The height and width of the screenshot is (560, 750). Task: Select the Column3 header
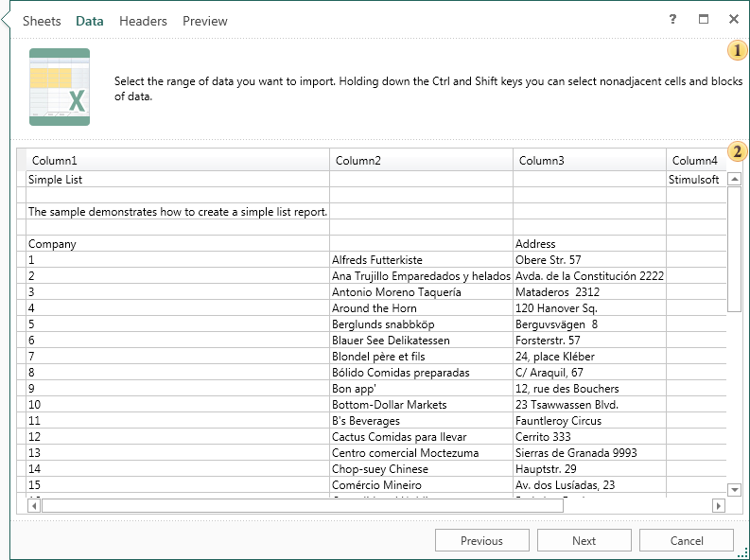point(542,160)
